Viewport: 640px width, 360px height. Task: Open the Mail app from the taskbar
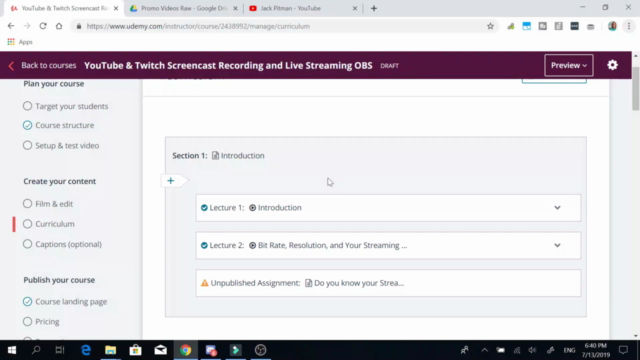pyautogui.click(x=160, y=350)
